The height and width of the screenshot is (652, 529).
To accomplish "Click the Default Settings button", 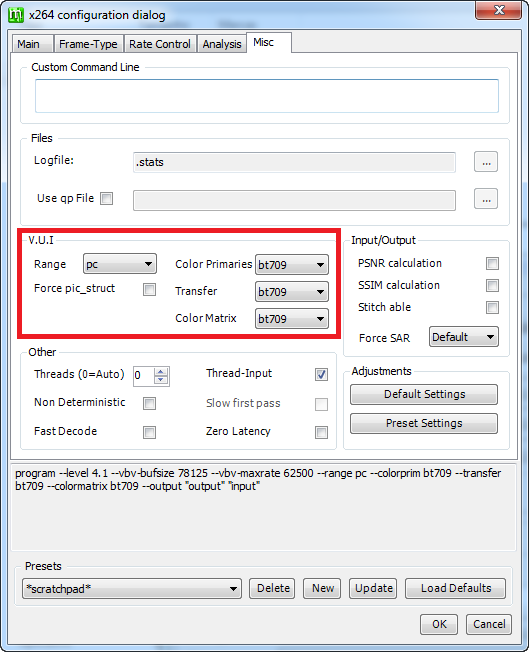I will [424, 394].
